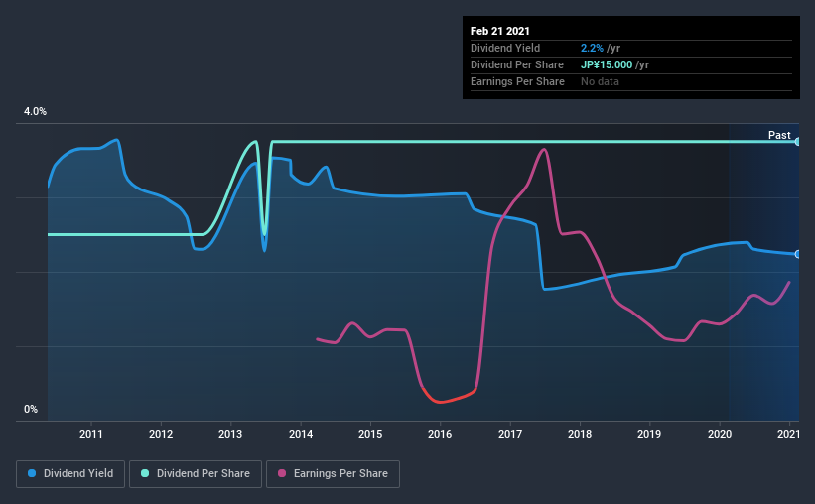Click the Dividend Per Share endpoint marker
The image size is (815, 504).
tap(797, 141)
